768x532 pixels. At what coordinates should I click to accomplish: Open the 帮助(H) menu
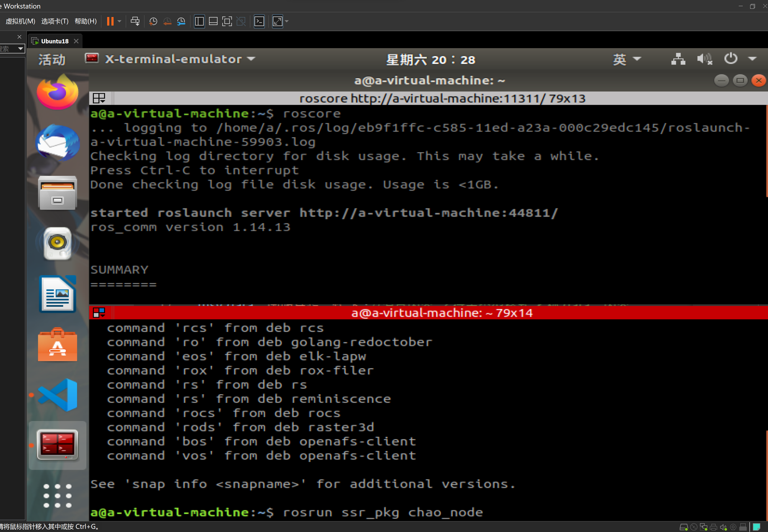click(86, 21)
